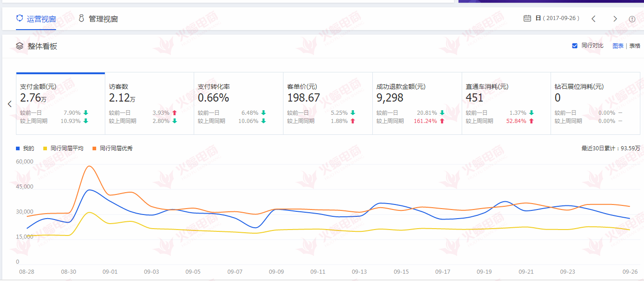Click the 整体看板 layers icon
The image size is (644, 281).
20,46
